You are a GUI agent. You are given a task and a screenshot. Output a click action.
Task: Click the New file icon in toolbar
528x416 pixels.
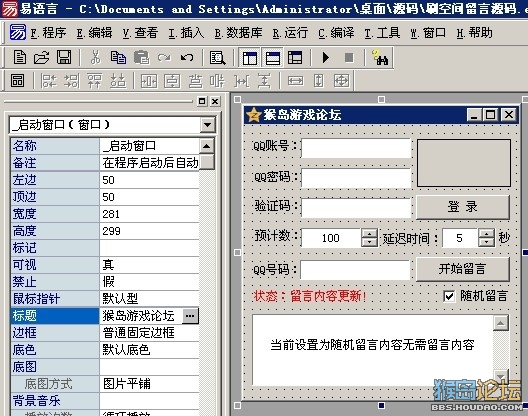click(20, 57)
